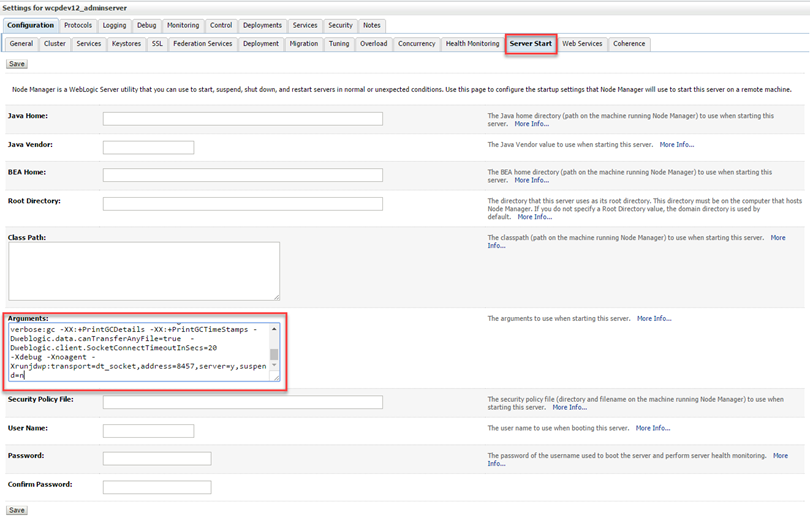This screenshot has height=529, width=810.
Task: Switch to the Protocols tab
Action: (78, 25)
